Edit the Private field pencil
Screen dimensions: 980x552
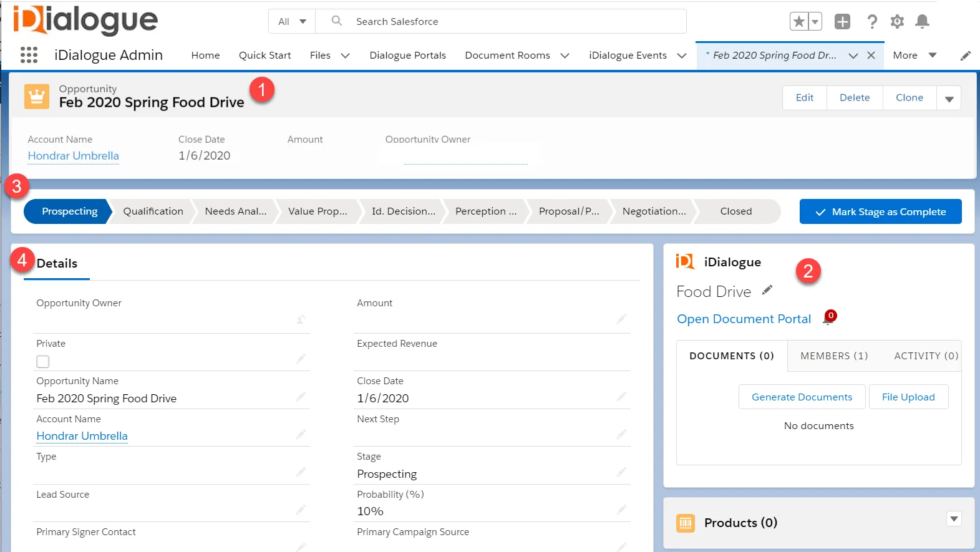click(301, 359)
